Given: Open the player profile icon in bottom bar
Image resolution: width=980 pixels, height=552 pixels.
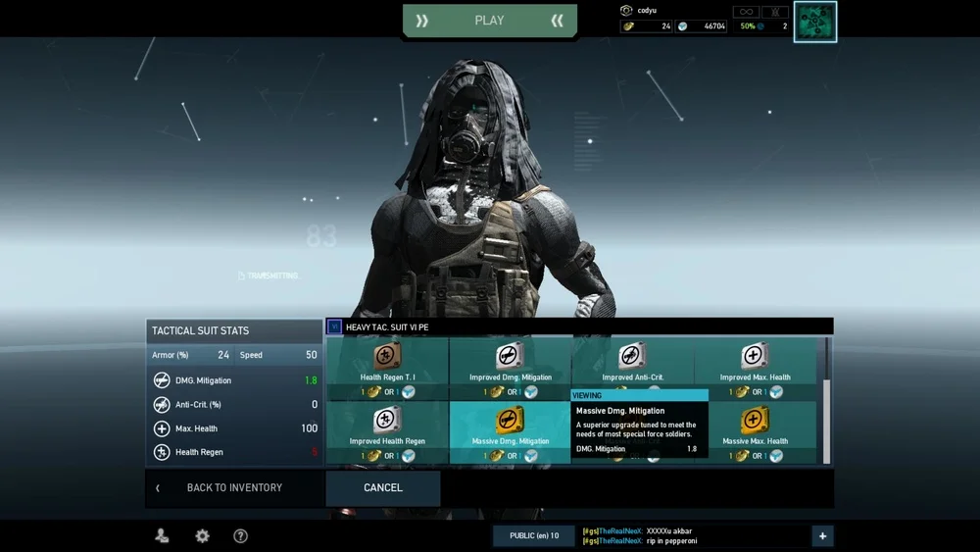Looking at the screenshot, I should (162, 535).
